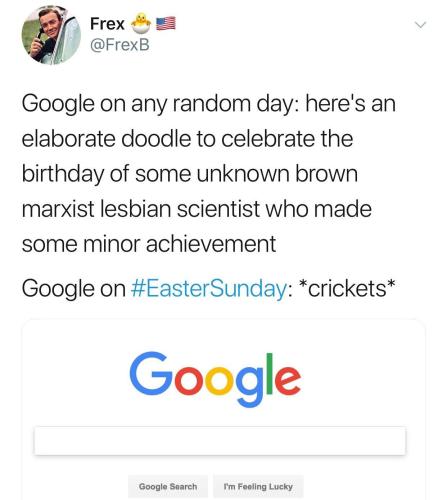Click inside the Google search box
Image resolution: width=447 pixels, height=500 pixels.
tap(220, 440)
